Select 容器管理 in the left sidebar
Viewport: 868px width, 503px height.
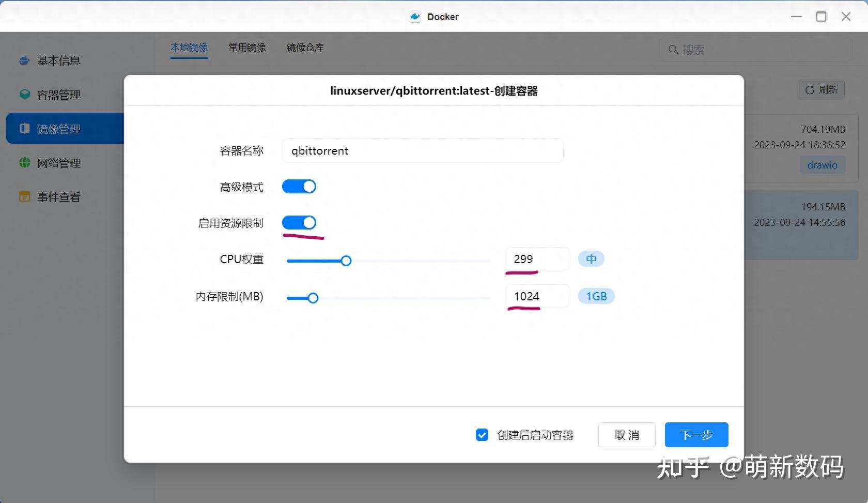pyautogui.click(x=58, y=95)
